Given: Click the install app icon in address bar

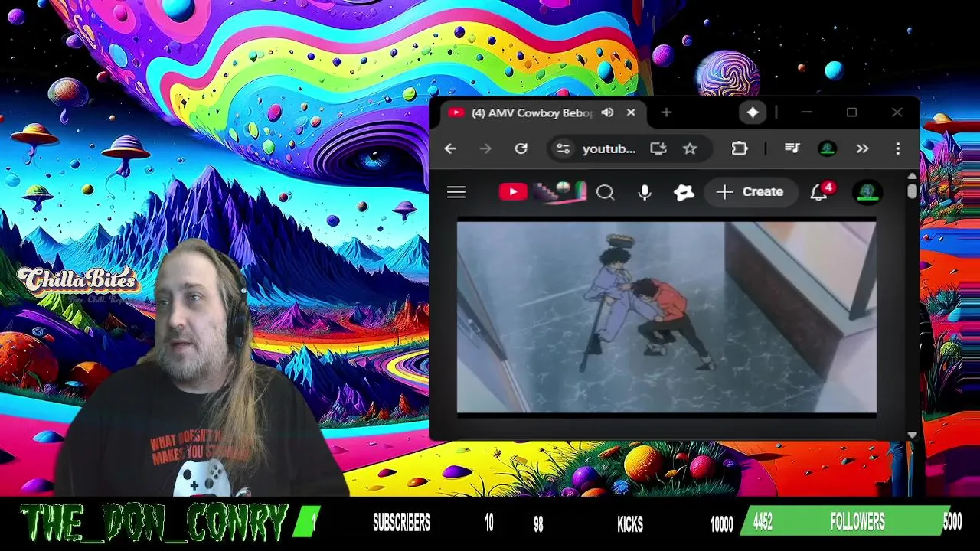Looking at the screenshot, I should click(x=658, y=148).
